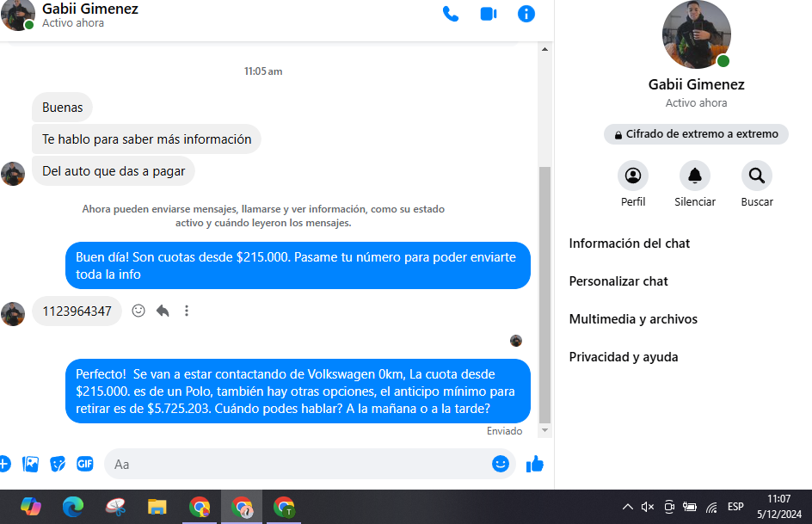This screenshot has width=812, height=524.
Task: Open the GIF picker
Action: point(84,464)
